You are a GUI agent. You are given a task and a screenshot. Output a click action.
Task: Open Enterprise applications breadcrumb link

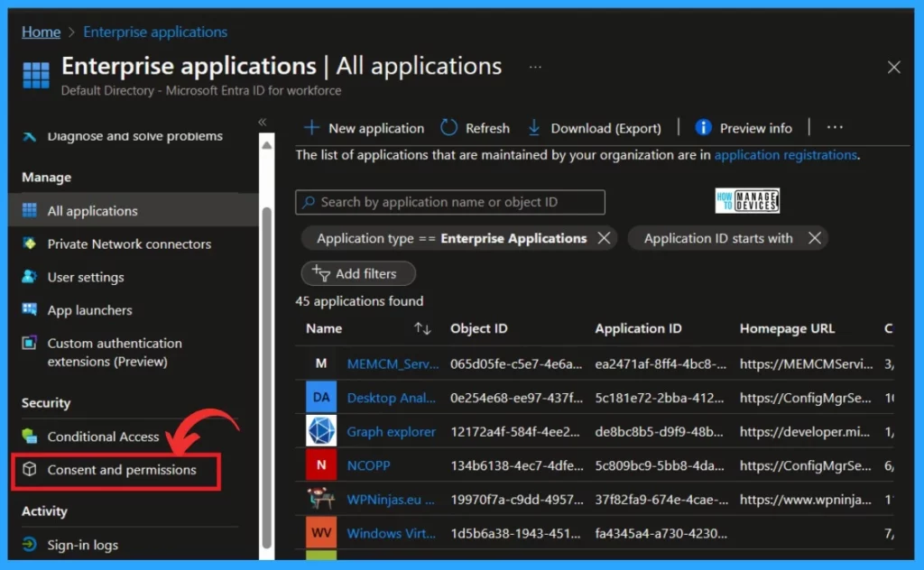155,32
